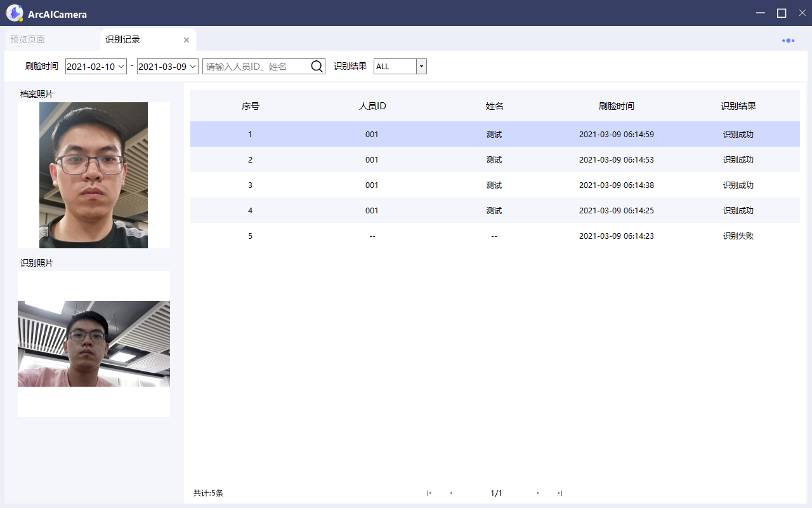Viewport: 812px width, 508px height.
Task: Select record with time 06:14:25
Action: (495, 210)
